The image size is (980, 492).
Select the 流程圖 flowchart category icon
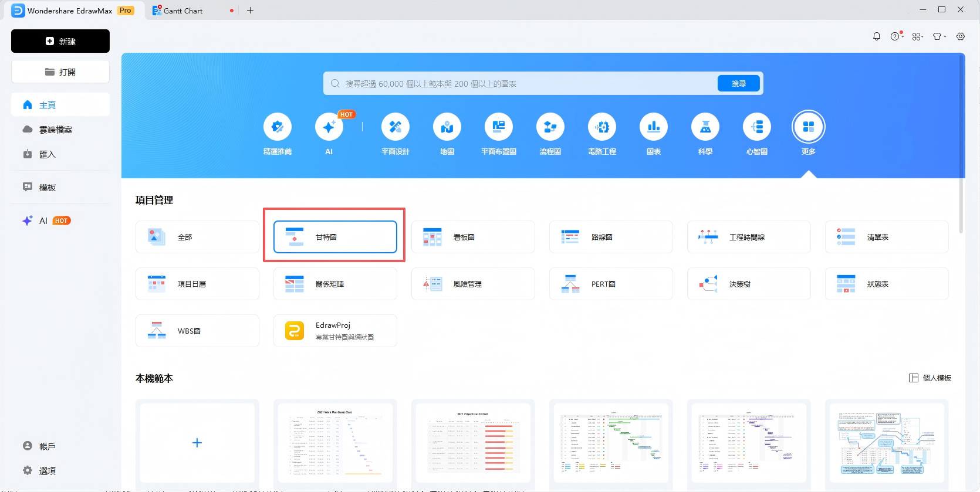click(x=550, y=127)
